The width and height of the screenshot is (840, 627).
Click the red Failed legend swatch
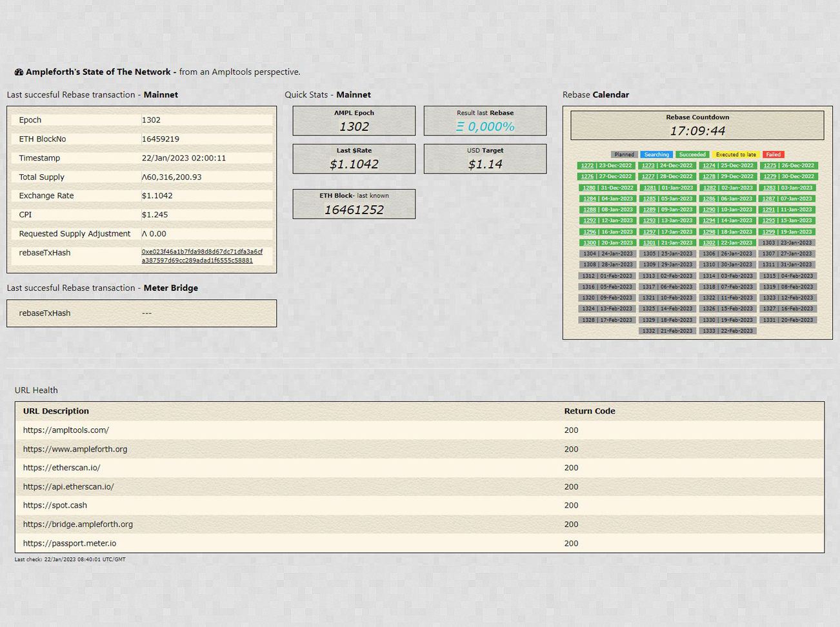tap(773, 155)
